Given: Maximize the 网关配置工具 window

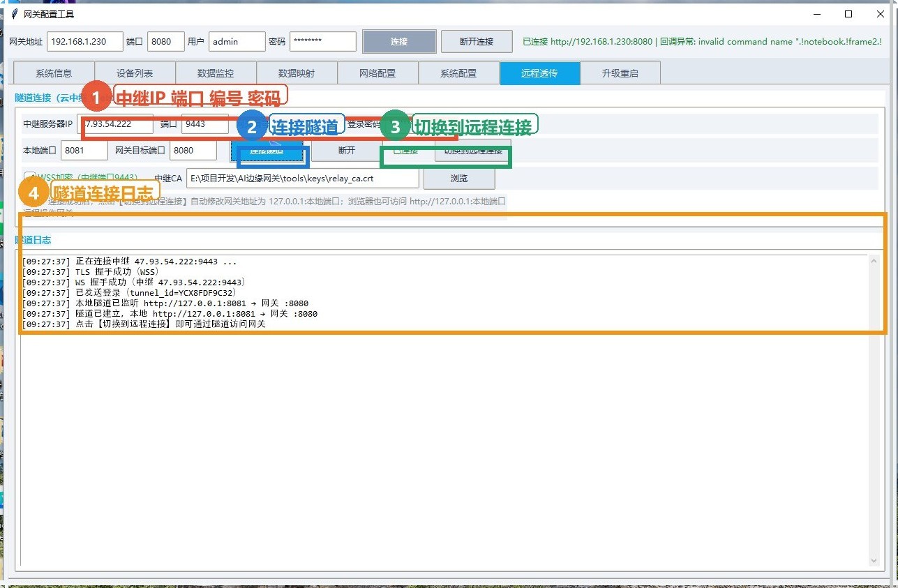Looking at the screenshot, I should 848,14.
